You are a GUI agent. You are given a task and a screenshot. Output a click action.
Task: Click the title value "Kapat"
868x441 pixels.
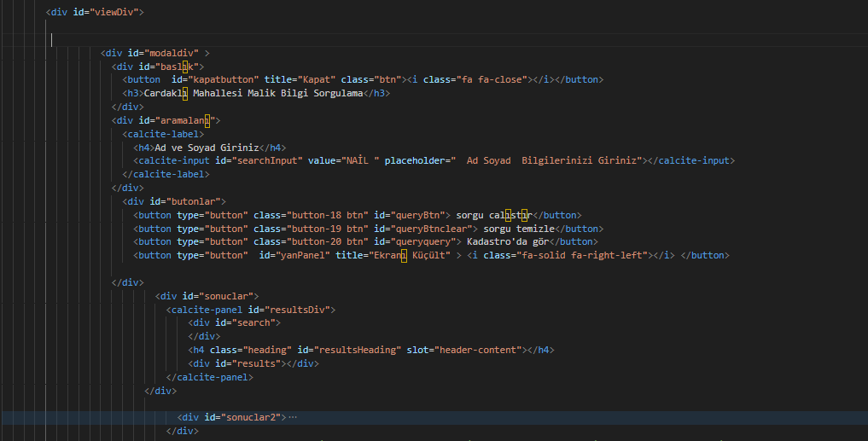[x=316, y=79]
